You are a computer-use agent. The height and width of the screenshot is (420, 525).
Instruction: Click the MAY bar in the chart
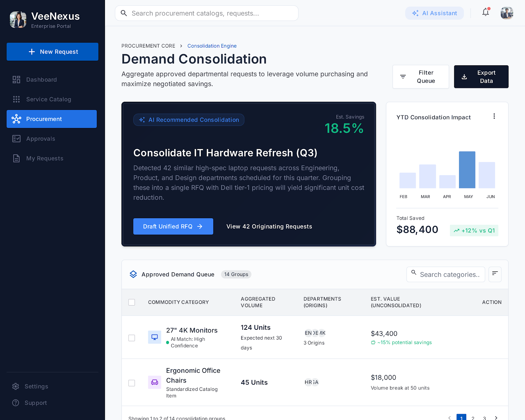pyautogui.click(x=467, y=170)
